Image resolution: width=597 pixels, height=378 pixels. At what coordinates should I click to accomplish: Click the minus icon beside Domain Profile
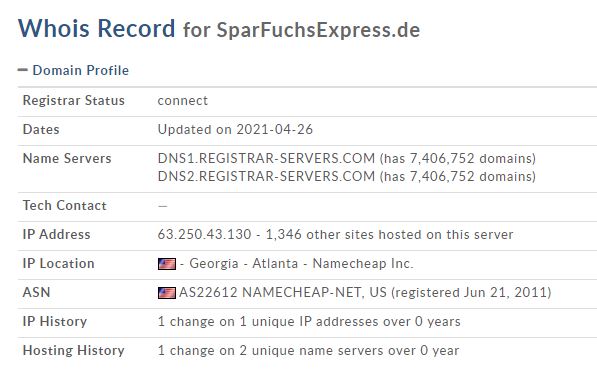(x=22, y=70)
